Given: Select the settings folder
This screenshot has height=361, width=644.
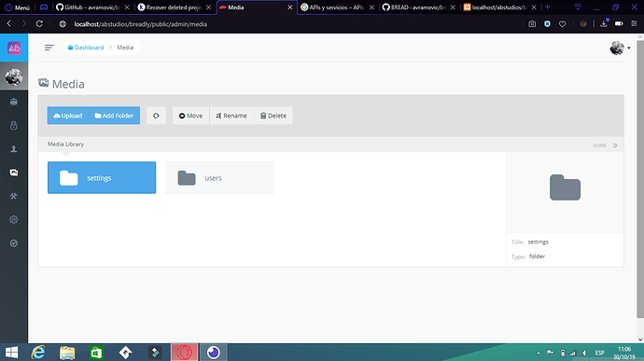Looking at the screenshot, I should [102, 177].
